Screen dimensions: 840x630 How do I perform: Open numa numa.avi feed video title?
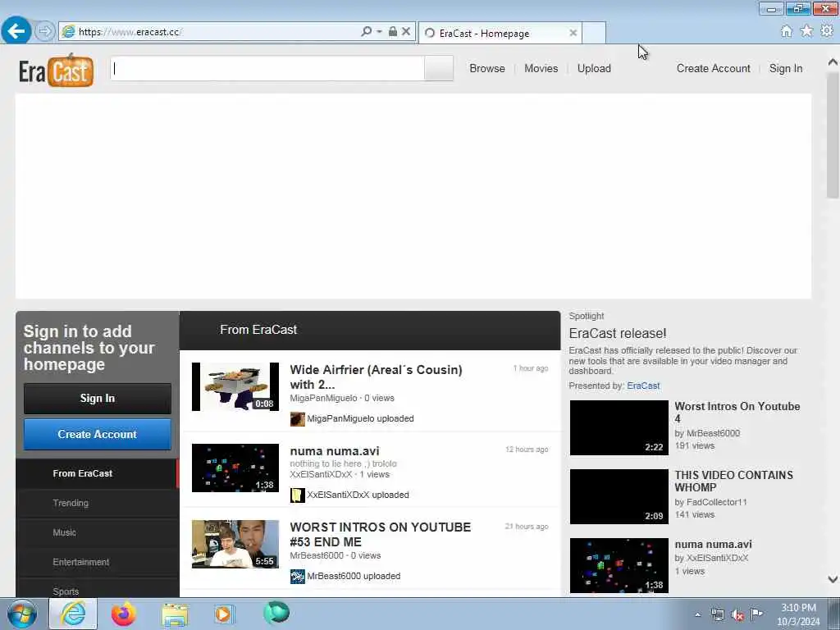tap(335, 451)
